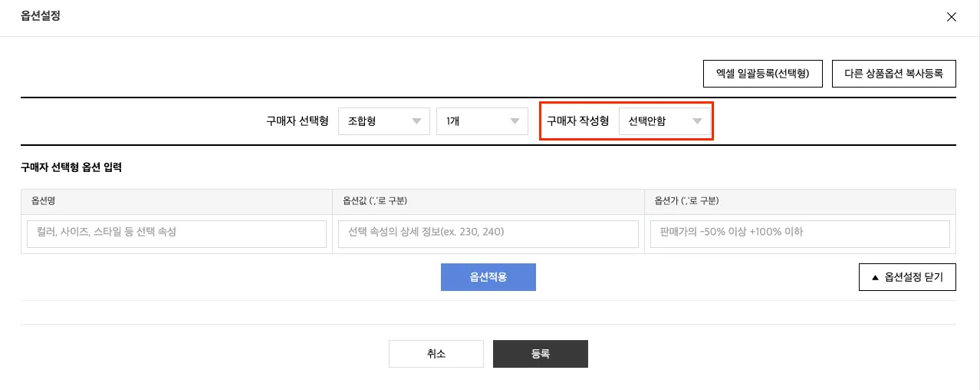Click into the 옵션값 input field
The height and width of the screenshot is (390, 980).
pos(488,233)
